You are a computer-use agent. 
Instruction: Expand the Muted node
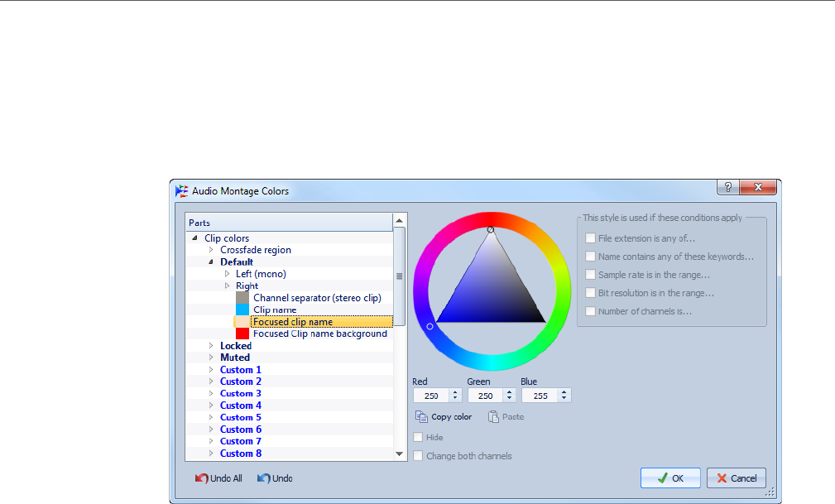pyautogui.click(x=211, y=358)
